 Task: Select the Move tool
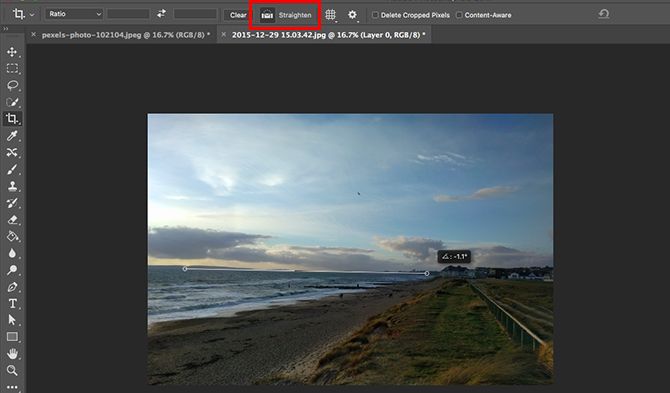(12, 52)
